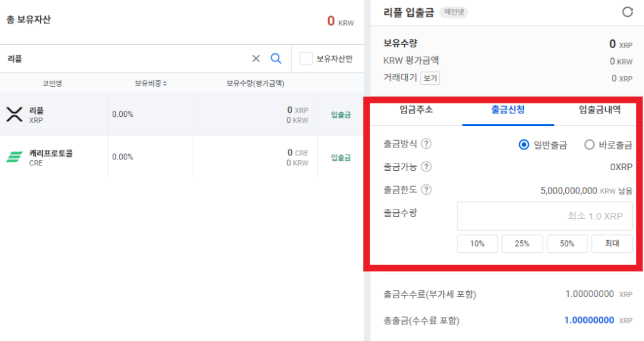Viewport: 644px width, 341px height.
Task: Click the 총출금 1.00000000 XRP value
Action: [x=598, y=320]
